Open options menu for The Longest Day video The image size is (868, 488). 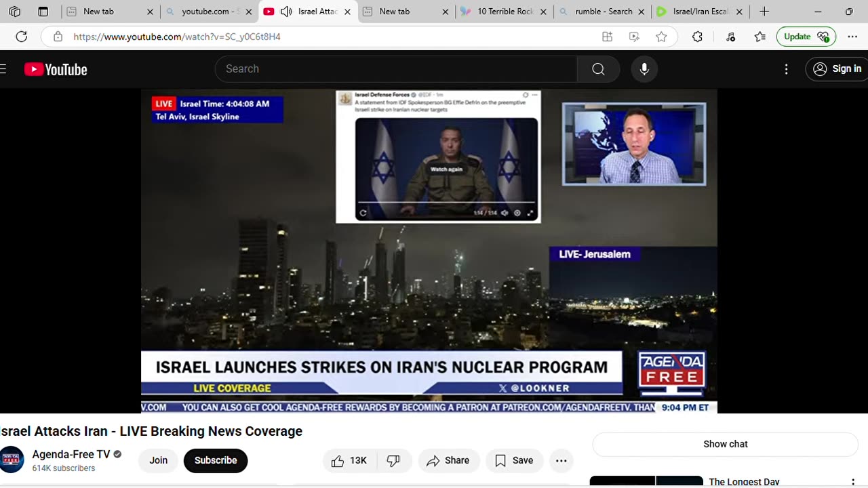point(852,483)
